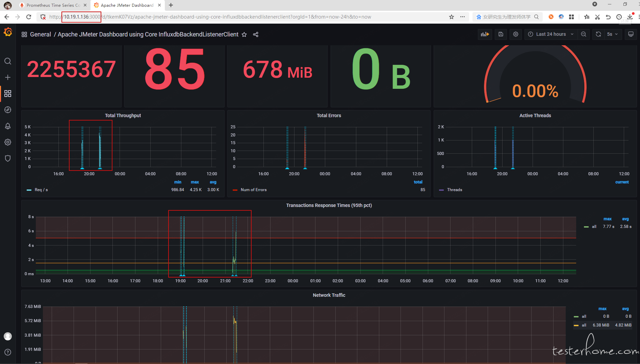Open the Explore compass sidebar icon
This screenshot has height=364, width=640.
pyautogui.click(x=8, y=110)
